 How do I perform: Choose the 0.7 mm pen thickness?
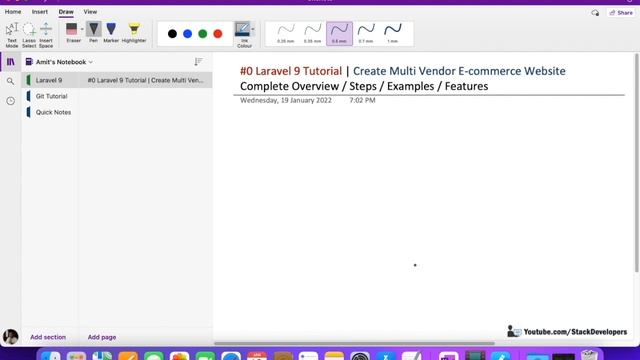366,33
